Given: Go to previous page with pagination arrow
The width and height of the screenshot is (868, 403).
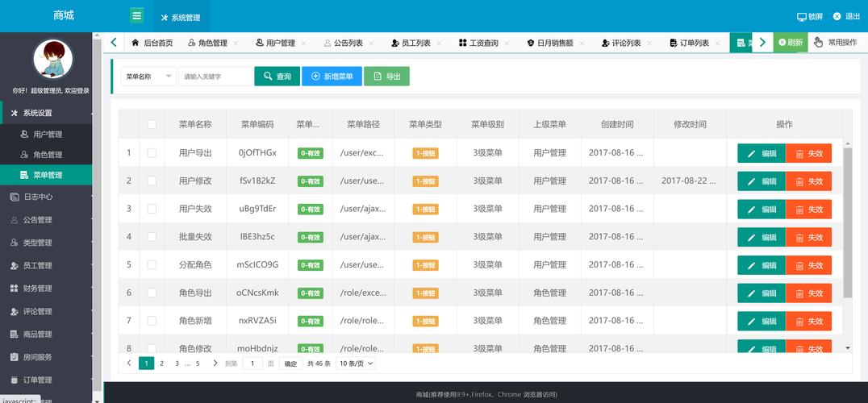Looking at the screenshot, I should point(129,364).
